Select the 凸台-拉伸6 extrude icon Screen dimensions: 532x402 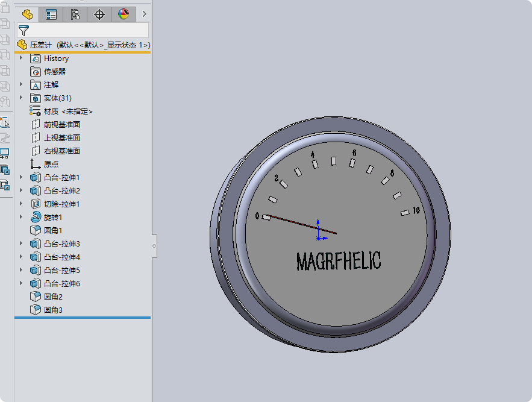tap(36, 283)
